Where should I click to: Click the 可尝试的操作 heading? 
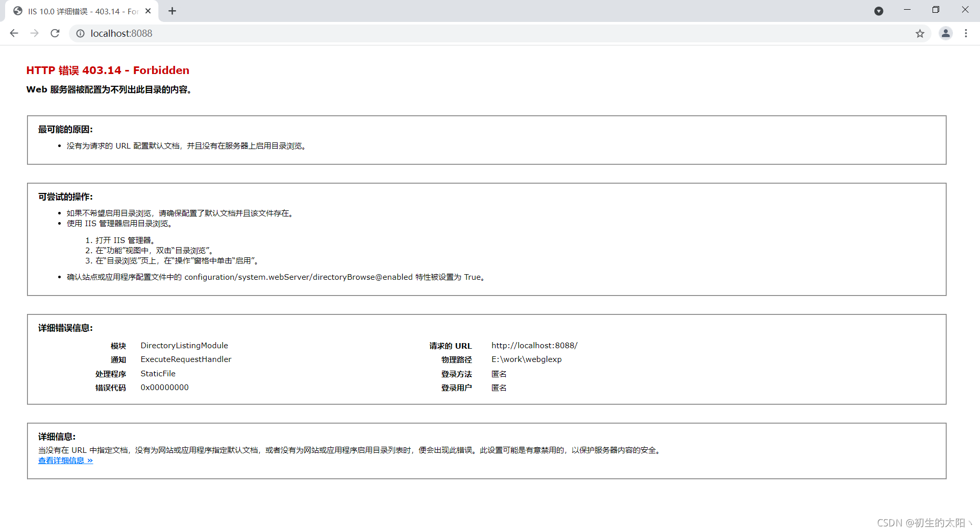(65, 197)
